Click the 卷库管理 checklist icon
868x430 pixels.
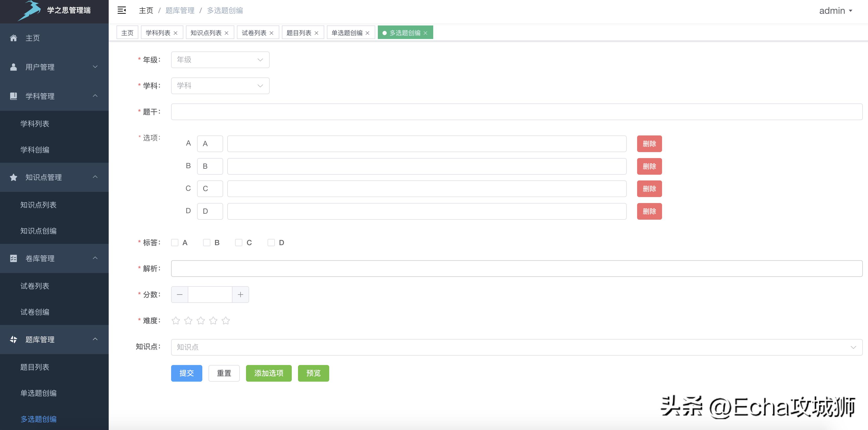pyautogui.click(x=14, y=258)
